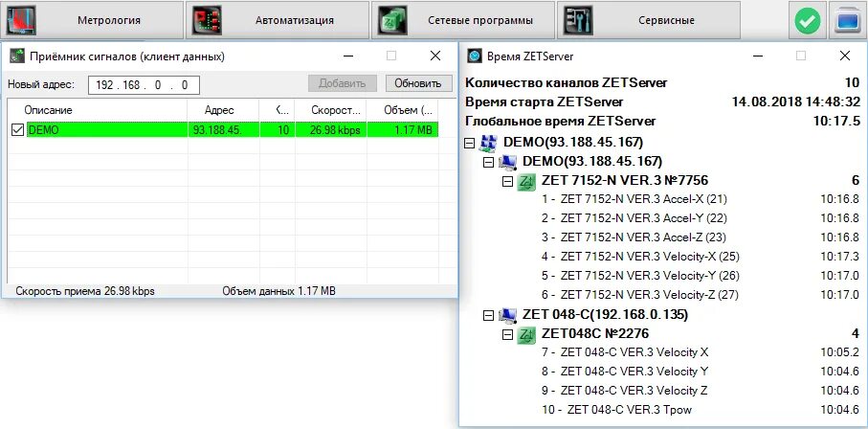This screenshot has width=868, height=429.
Task: Select channel 8 ZET 048-C Velocity Y
Action: pos(625,372)
